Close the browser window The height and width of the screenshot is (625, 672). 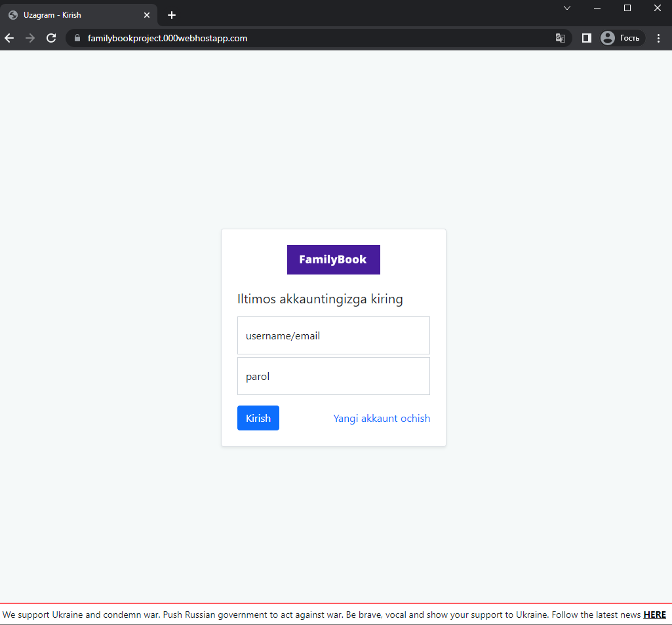coord(657,8)
